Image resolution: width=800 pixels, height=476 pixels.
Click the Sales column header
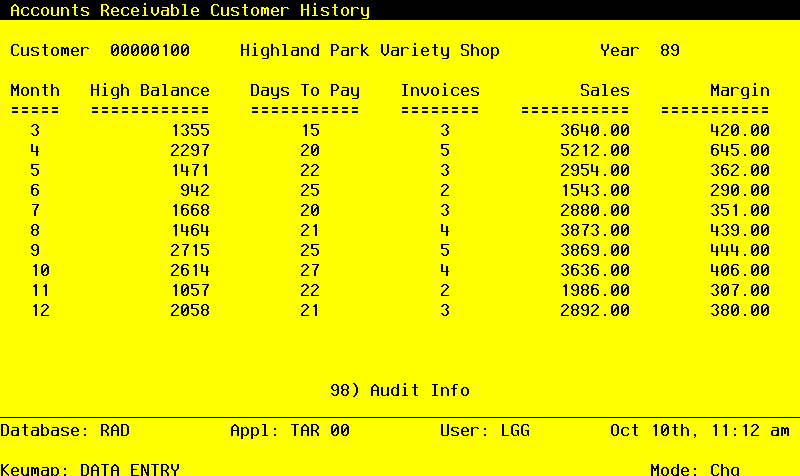pyautogui.click(x=605, y=90)
